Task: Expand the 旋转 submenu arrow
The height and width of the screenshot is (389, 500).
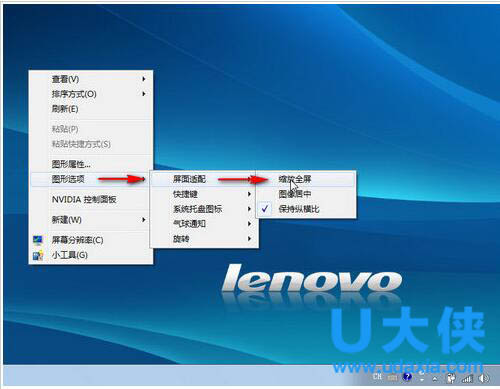Action: pos(249,239)
